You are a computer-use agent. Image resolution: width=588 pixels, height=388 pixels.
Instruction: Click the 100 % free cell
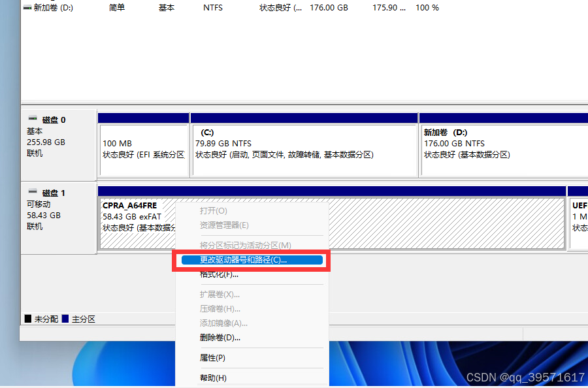click(427, 7)
